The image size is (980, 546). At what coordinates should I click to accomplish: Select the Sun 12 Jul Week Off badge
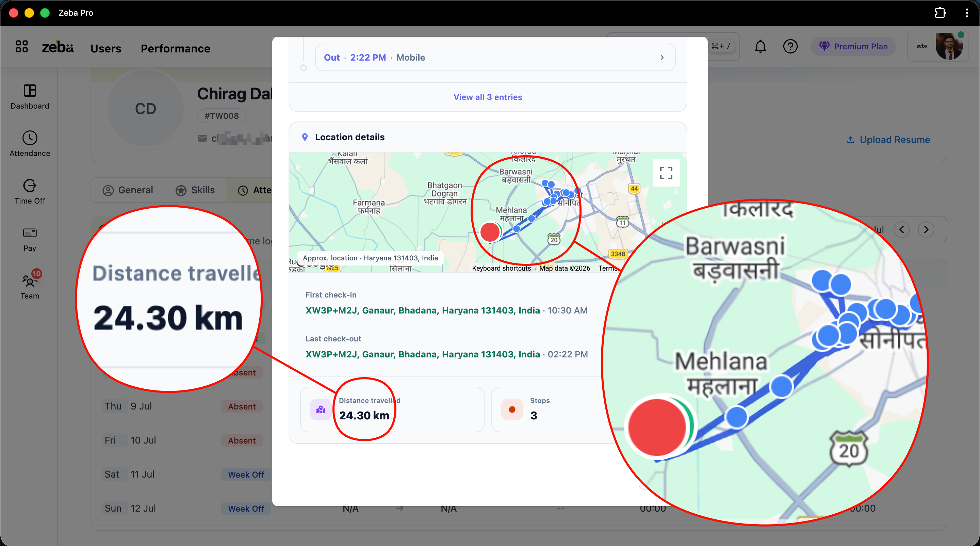pyautogui.click(x=246, y=509)
